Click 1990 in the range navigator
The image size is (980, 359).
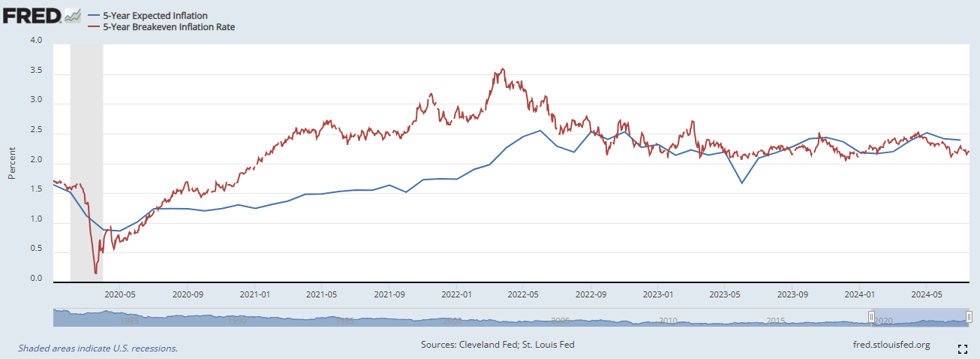[x=237, y=321]
